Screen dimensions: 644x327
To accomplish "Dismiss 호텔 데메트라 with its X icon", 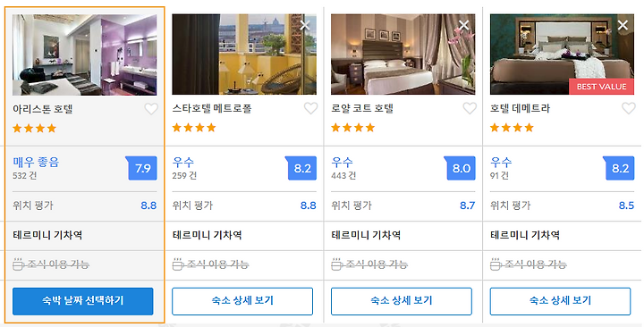I will click(x=623, y=25).
